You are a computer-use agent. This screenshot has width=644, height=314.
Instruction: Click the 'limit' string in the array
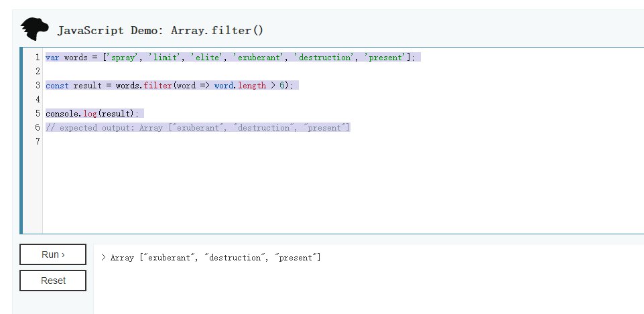166,58
